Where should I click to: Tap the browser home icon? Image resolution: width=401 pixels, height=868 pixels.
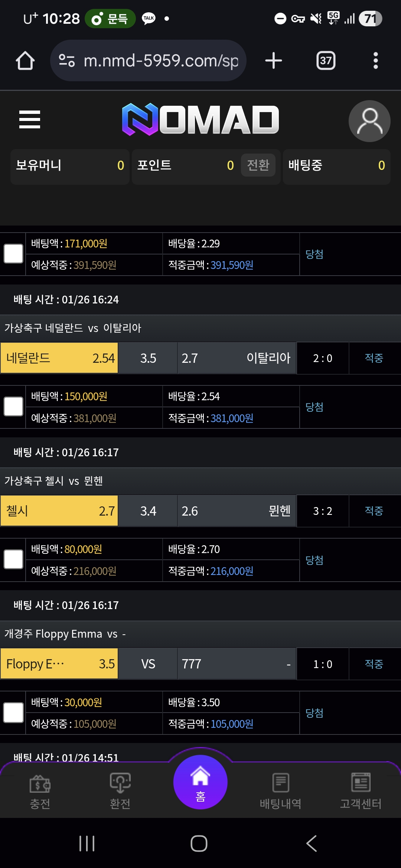[25, 60]
